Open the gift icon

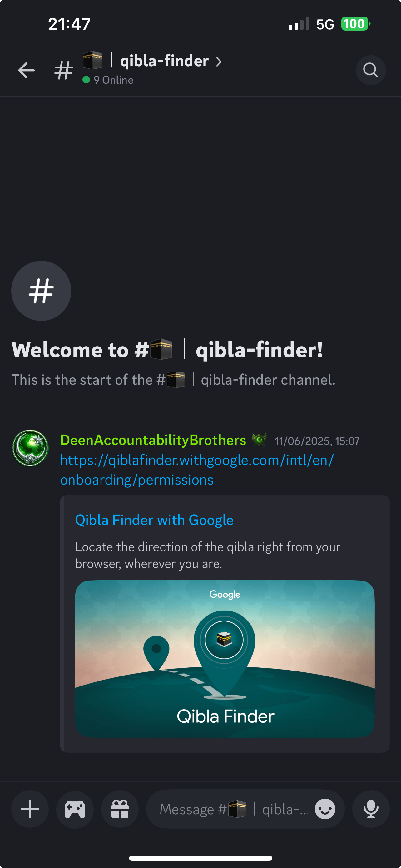click(x=120, y=809)
